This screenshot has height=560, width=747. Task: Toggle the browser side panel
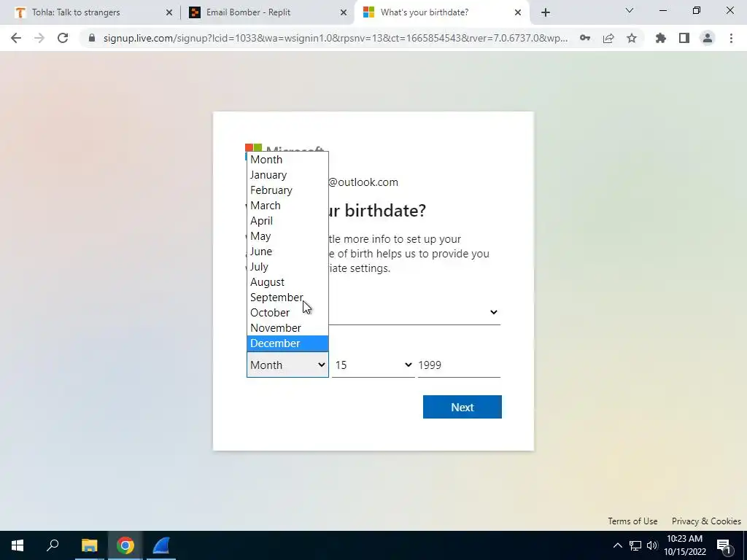pyautogui.click(x=684, y=38)
